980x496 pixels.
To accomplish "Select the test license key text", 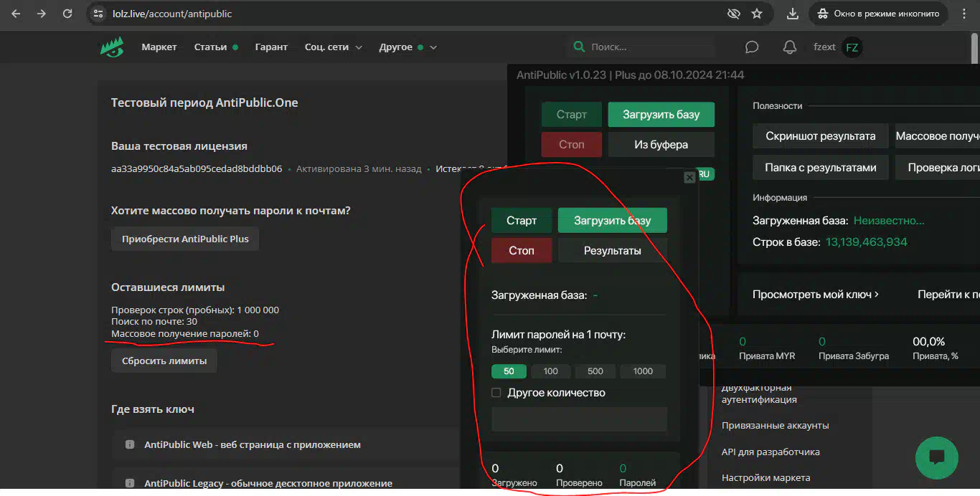I will pos(197,169).
